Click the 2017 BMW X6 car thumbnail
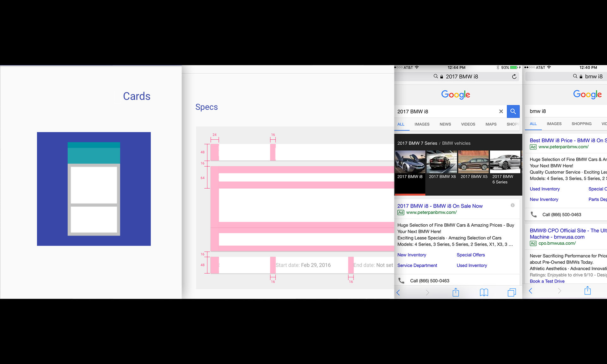Viewport: 607px width, 364px height. point(442,161)
